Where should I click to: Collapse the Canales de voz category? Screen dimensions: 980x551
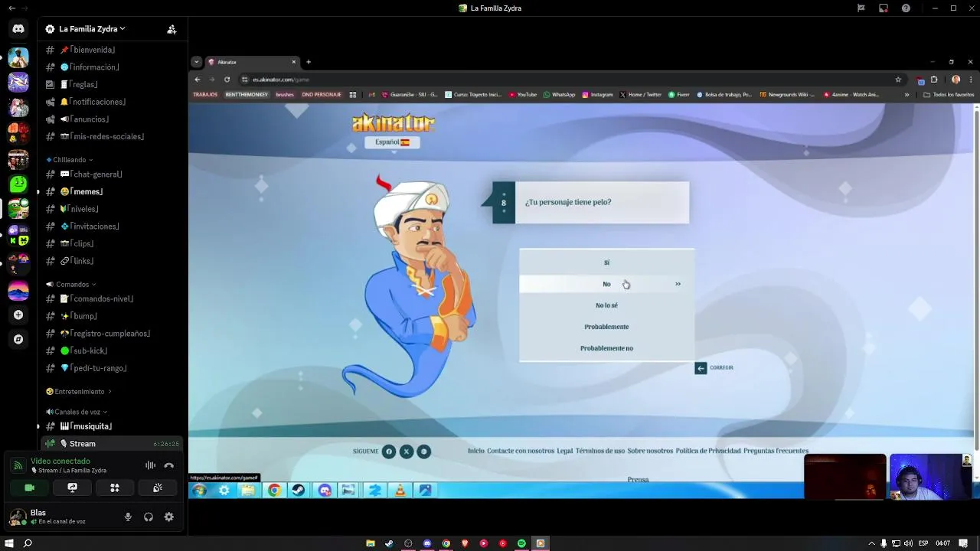click(77, 412)
